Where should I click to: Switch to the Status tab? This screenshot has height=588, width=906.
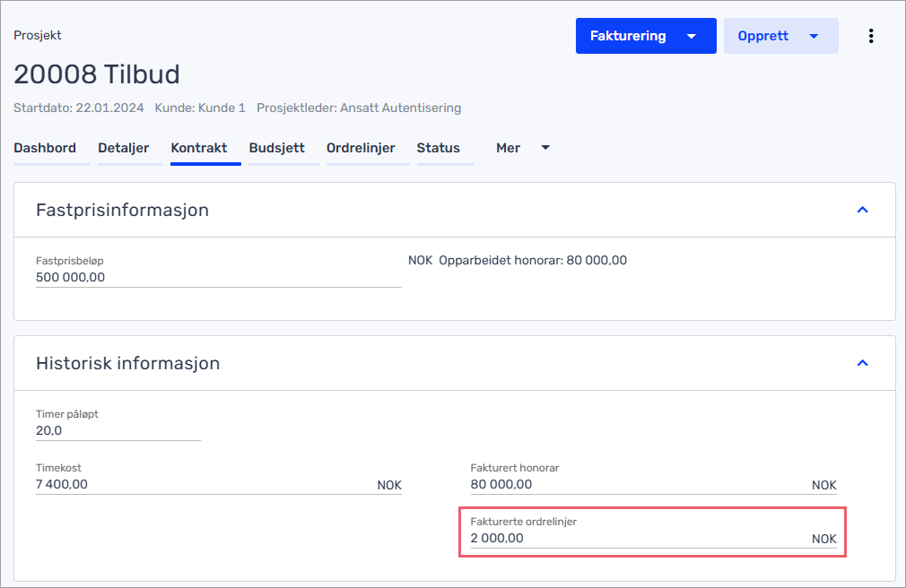click(438, 148)
